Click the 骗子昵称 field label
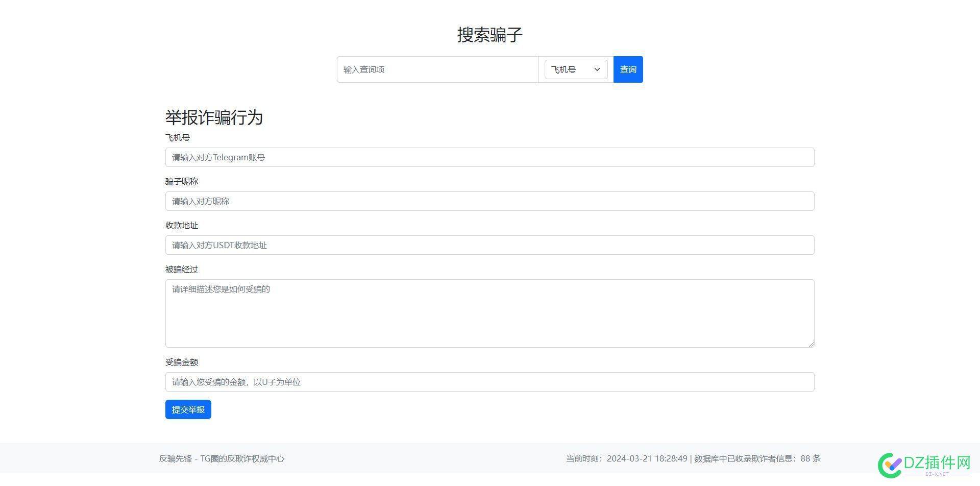 click(182, 181)
